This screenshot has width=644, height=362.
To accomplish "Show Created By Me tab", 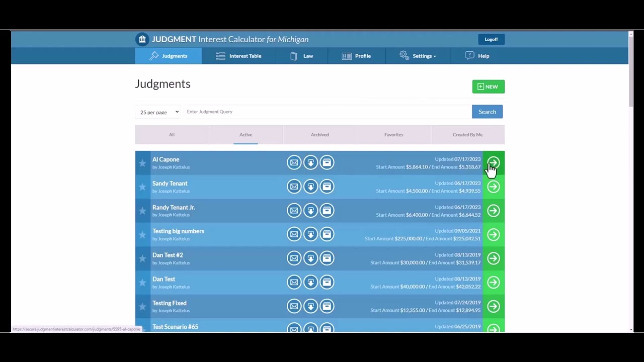I will (467, 135).
